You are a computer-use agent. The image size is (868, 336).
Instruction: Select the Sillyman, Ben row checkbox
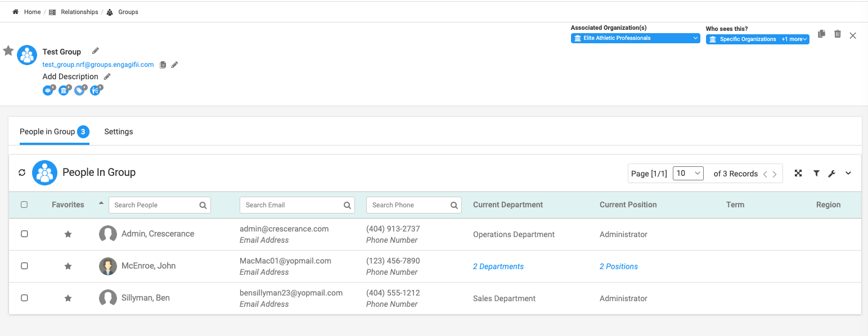pos(24,298)
